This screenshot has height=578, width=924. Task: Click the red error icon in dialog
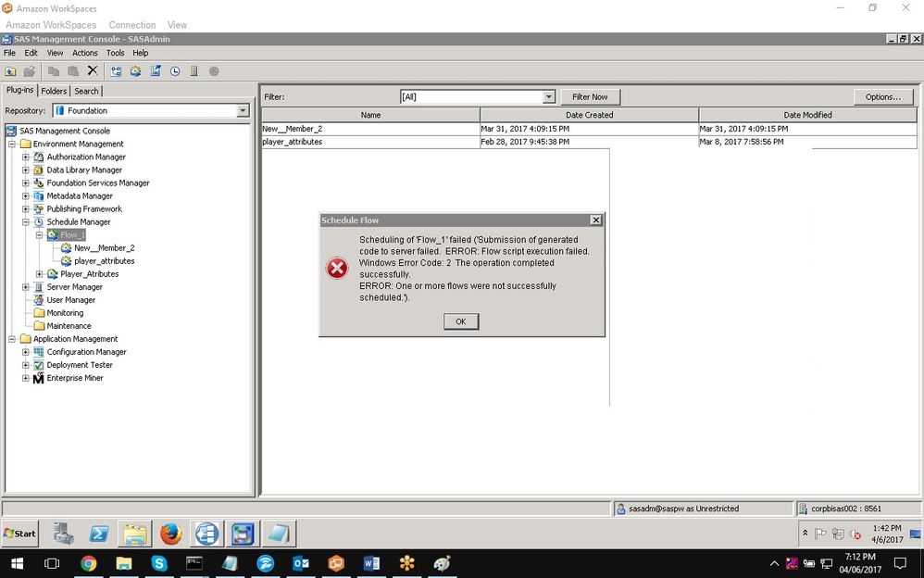337,269
